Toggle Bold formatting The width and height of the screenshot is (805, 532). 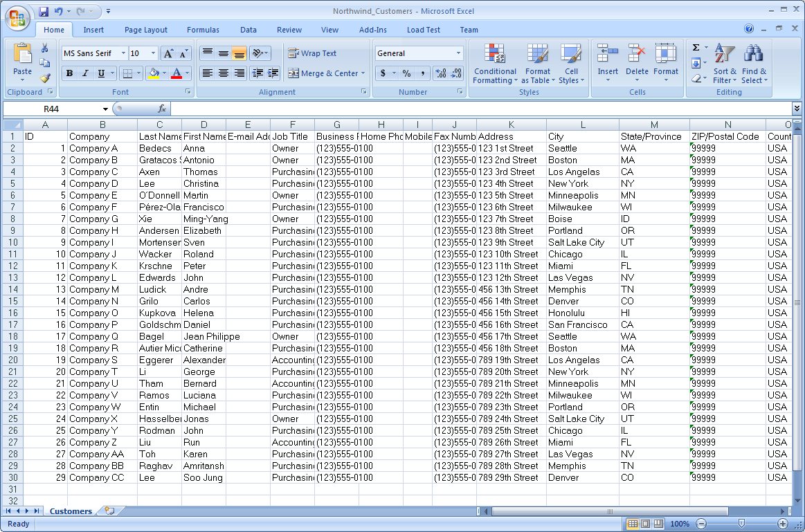pyautogui.click(x=69, y=73)
